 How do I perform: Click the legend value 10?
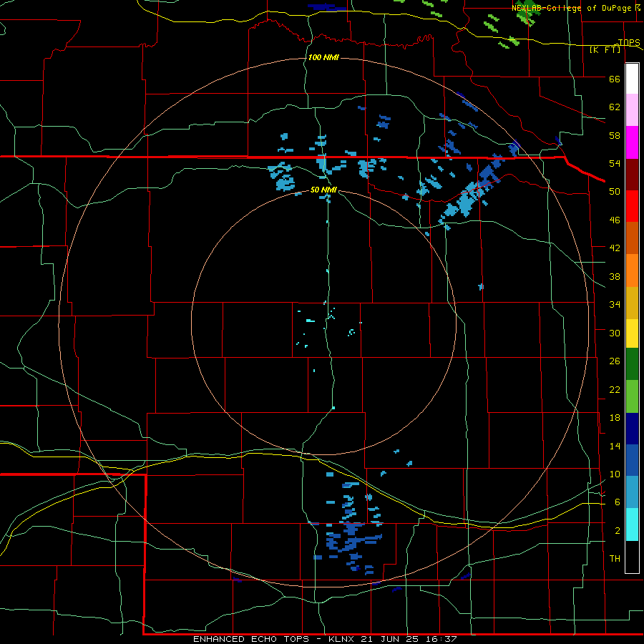click(615, 474)
